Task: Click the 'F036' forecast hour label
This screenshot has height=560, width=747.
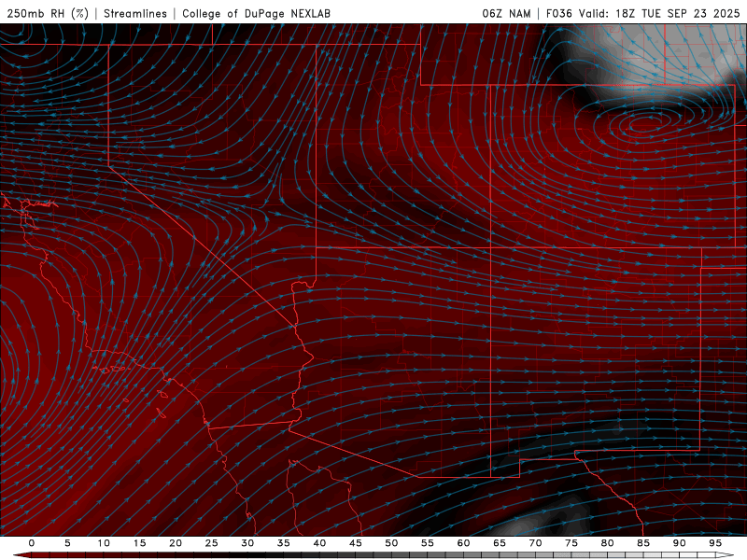Action: tap(558, 13)
